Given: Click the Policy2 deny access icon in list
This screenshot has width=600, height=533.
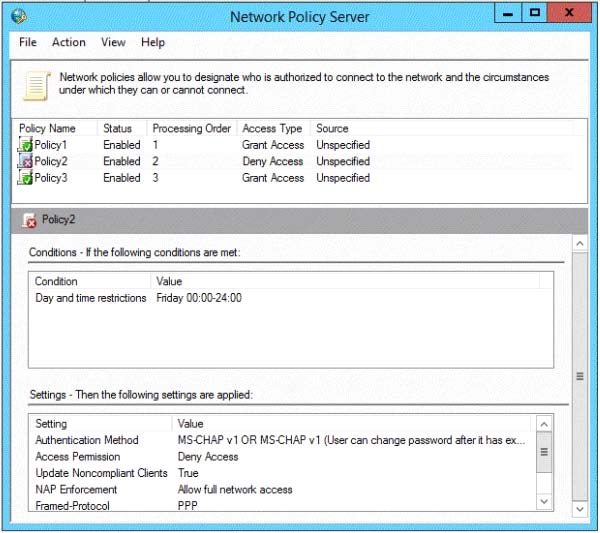Looking at the screenshot, I should tap(25, 161).
